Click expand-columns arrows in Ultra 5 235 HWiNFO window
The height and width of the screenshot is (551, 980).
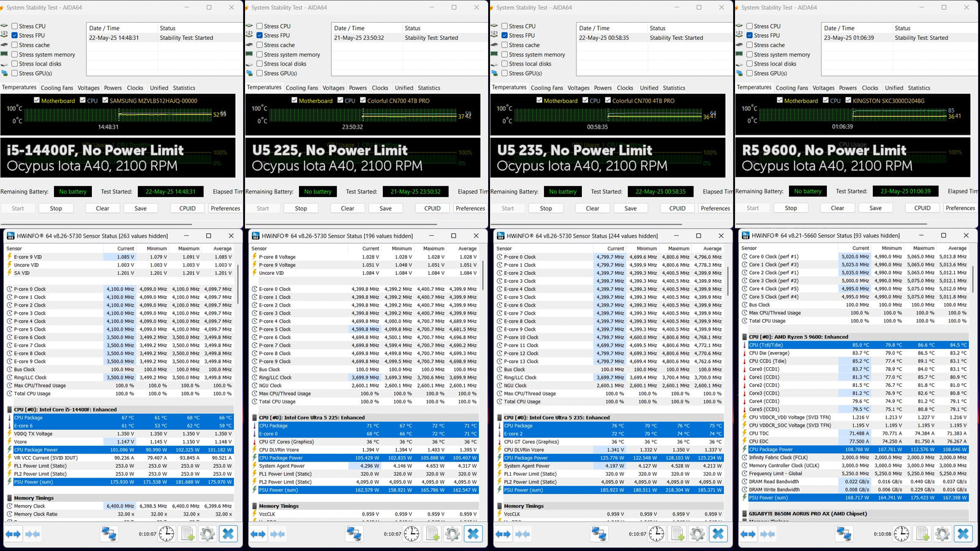[503, 534]
